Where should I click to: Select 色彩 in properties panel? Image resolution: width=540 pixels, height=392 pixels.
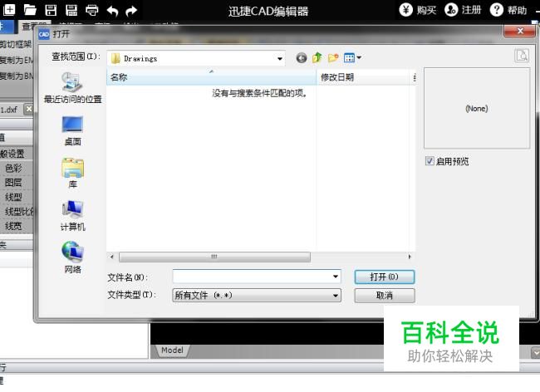point(13,168)
